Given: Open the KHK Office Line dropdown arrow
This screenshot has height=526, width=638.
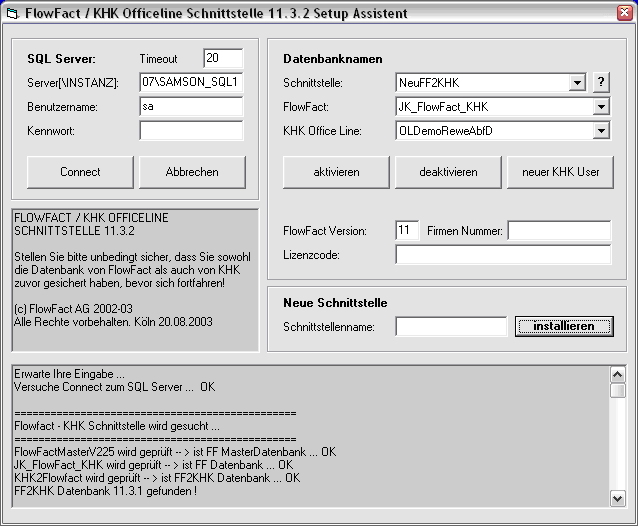Looking at the screenshot, I should (601, 131).
